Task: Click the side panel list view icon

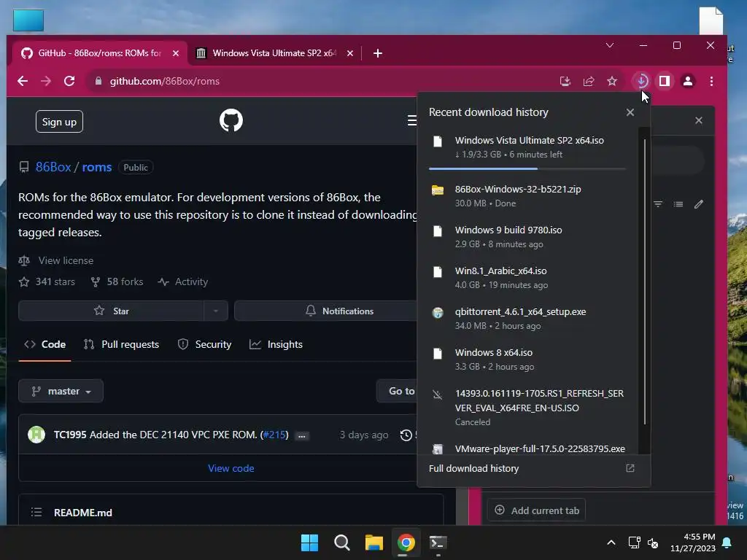Action: click(x=678, y=204)
